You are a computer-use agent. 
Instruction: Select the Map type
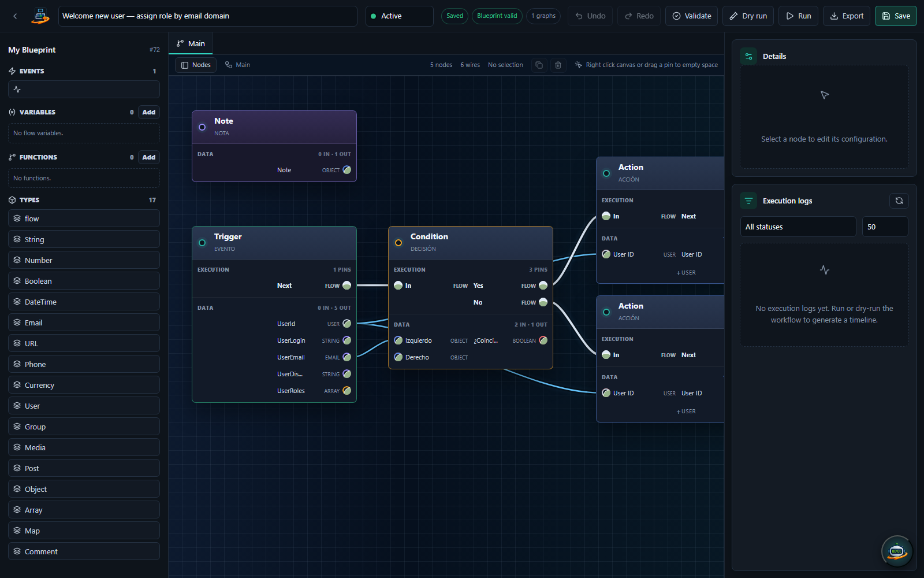[x=84, y=531]
